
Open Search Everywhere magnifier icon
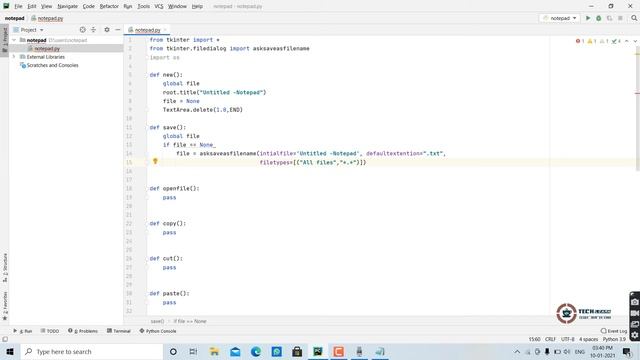pyautogui.click(x=634, y=18)
